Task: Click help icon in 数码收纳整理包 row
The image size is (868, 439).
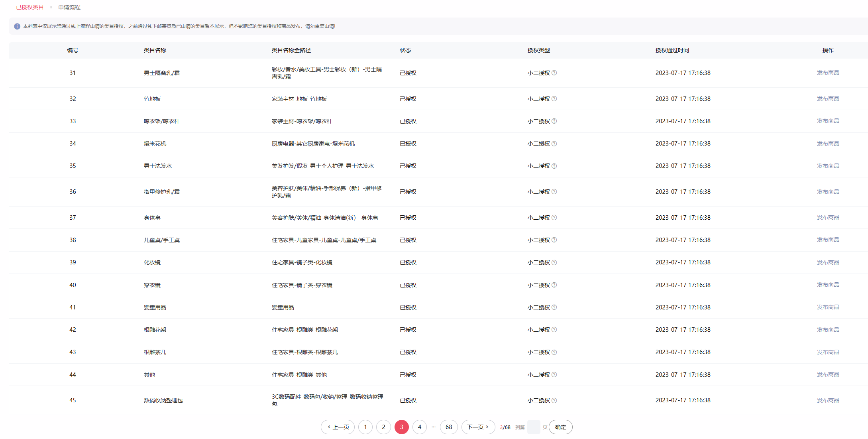Action: pos(554,400)
